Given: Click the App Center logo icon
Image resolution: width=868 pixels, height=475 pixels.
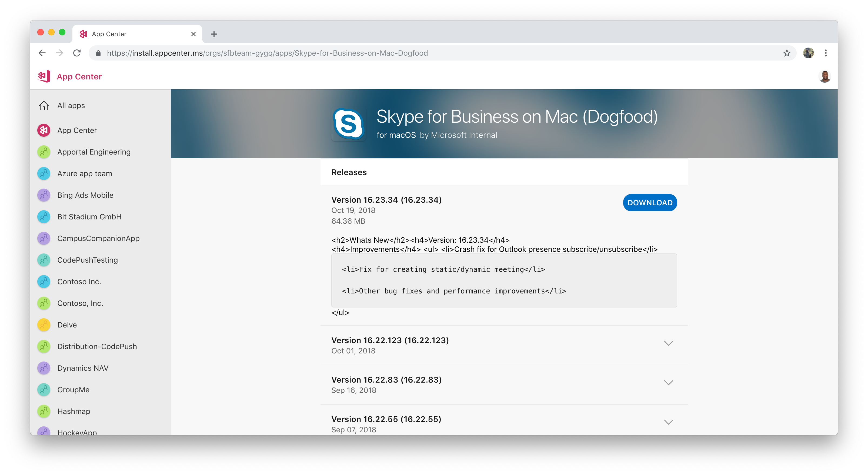Looking at the screenshot, I should pos(44,77).
